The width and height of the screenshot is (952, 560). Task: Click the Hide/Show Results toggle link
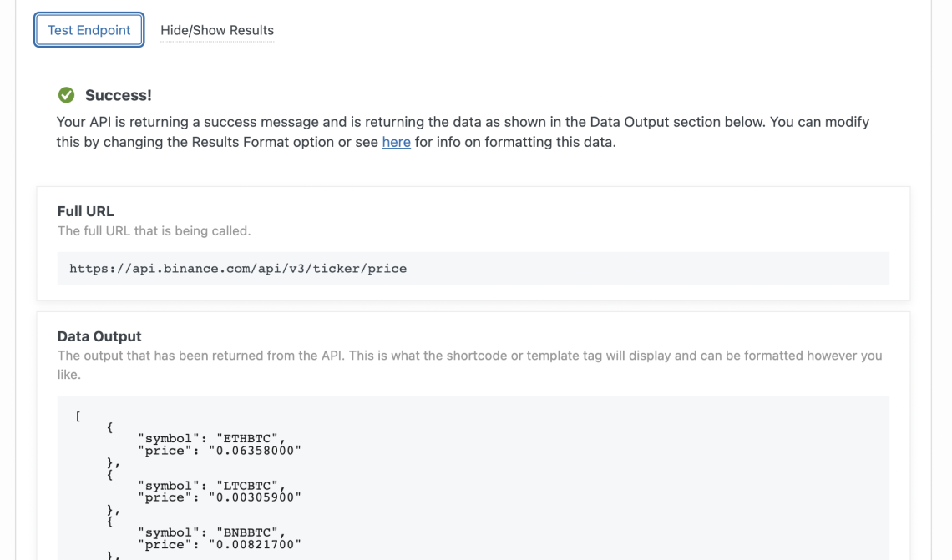coord(217,30)
